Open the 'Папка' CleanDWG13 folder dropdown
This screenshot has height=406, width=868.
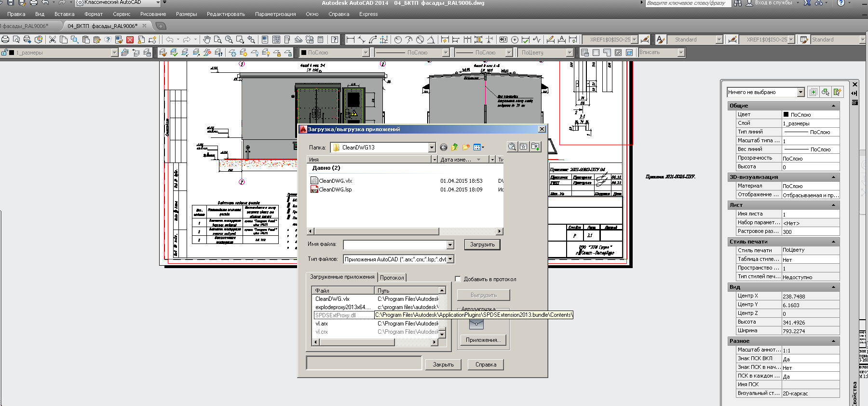tap(432, 148)
